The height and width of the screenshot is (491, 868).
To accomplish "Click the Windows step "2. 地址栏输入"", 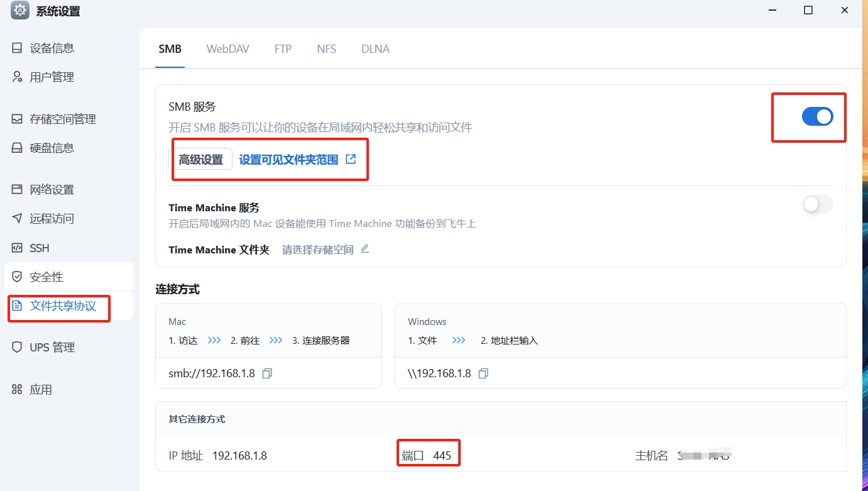I will click(x=509, y=341).
